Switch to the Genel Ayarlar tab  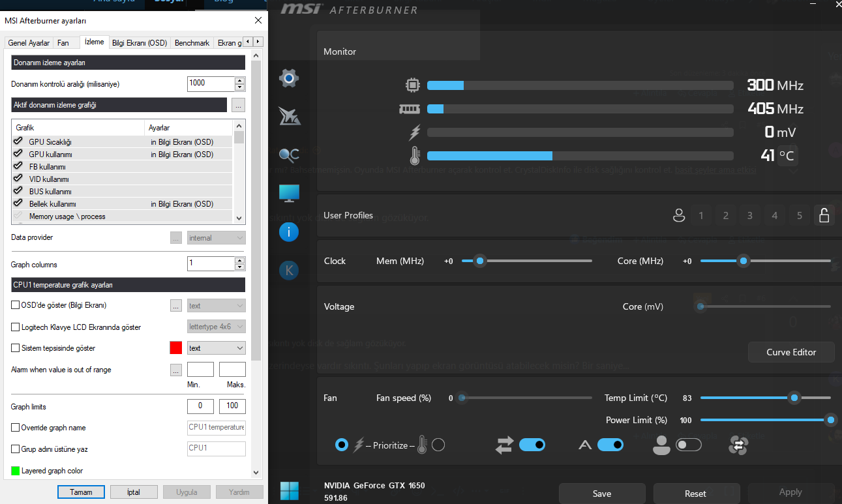pos(29,43)
